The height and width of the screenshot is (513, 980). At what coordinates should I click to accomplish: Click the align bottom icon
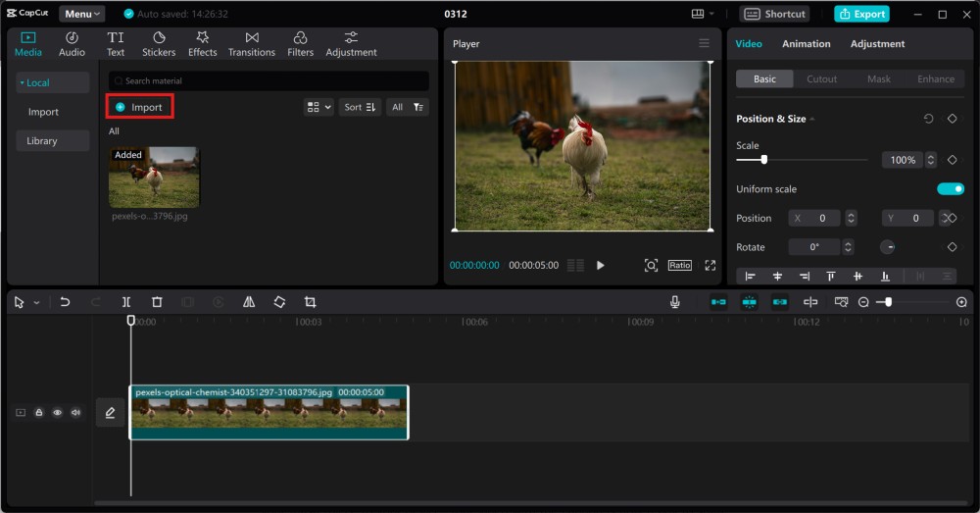(885, 276)
